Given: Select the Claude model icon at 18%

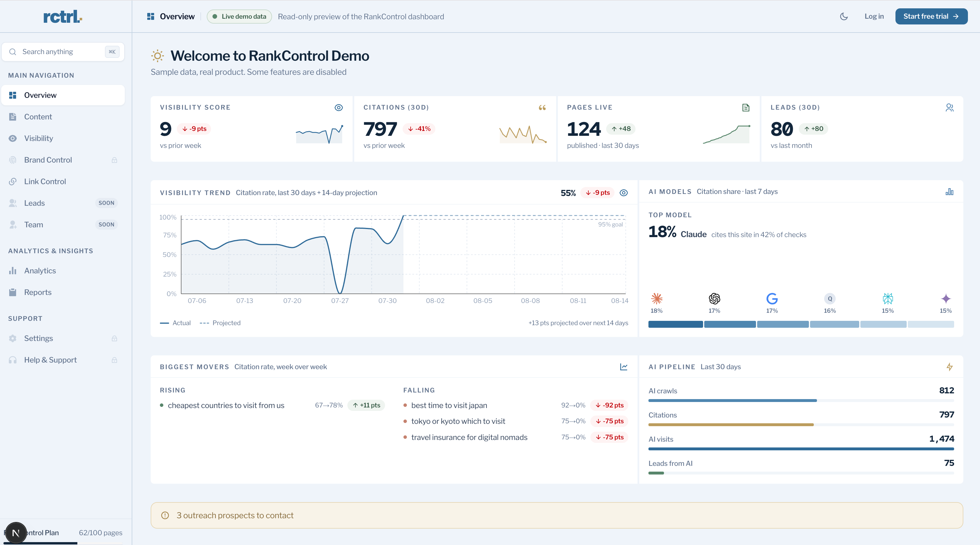Looking at the screenshot, I should click(656, 299).
